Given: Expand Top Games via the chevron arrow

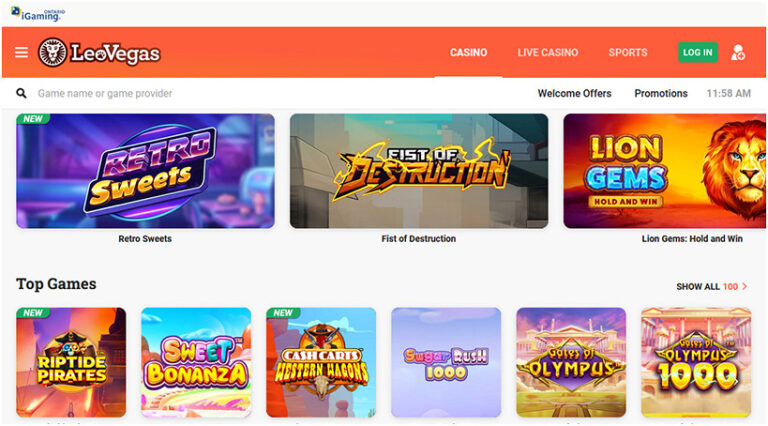Looking at the screenshot, I should [744, 286].
